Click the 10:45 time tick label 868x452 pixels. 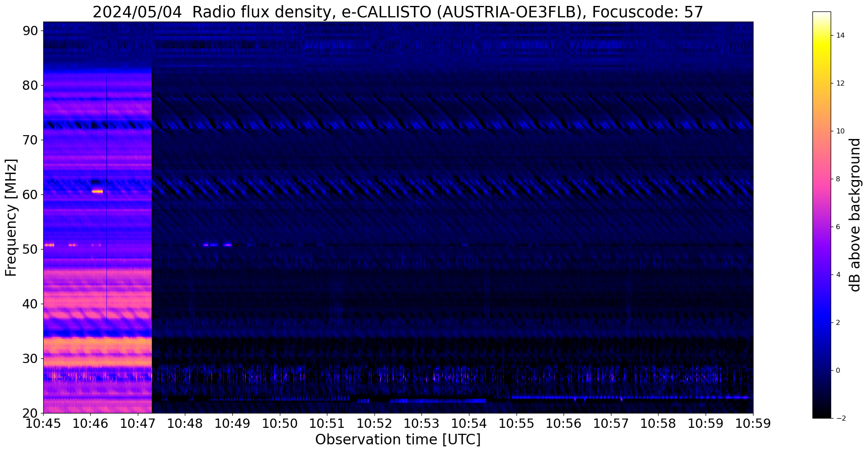point(43,423)
